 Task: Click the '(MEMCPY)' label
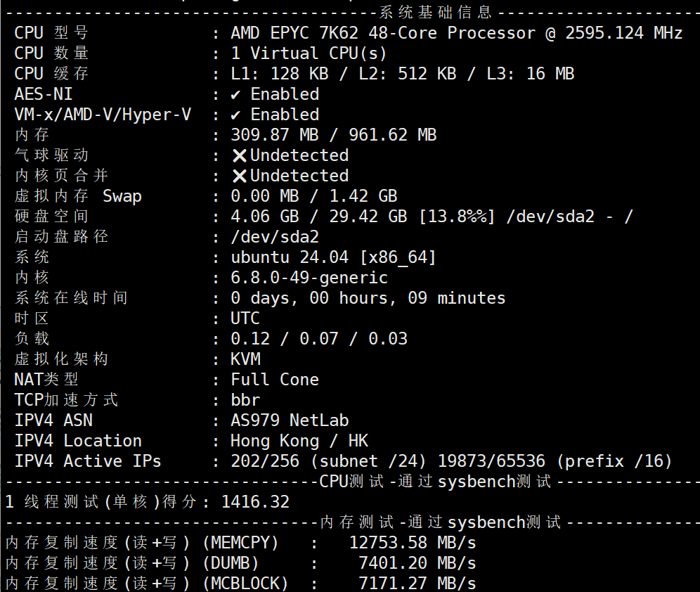pos(240,543)
